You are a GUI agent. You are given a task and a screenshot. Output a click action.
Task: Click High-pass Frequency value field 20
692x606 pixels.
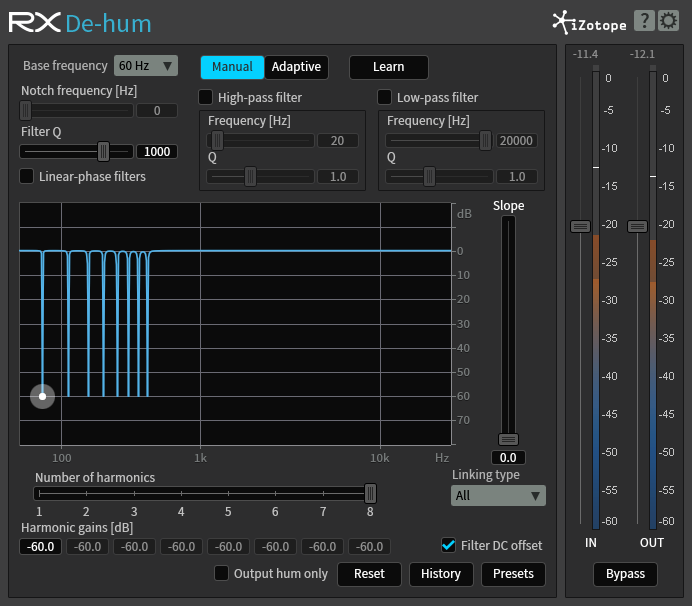338,141
